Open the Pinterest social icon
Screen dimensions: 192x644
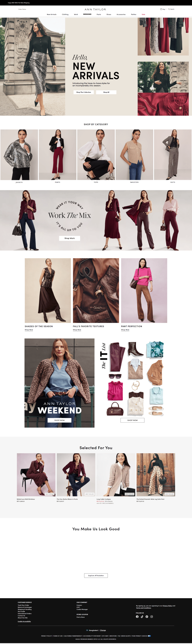(x=147, y=617)
